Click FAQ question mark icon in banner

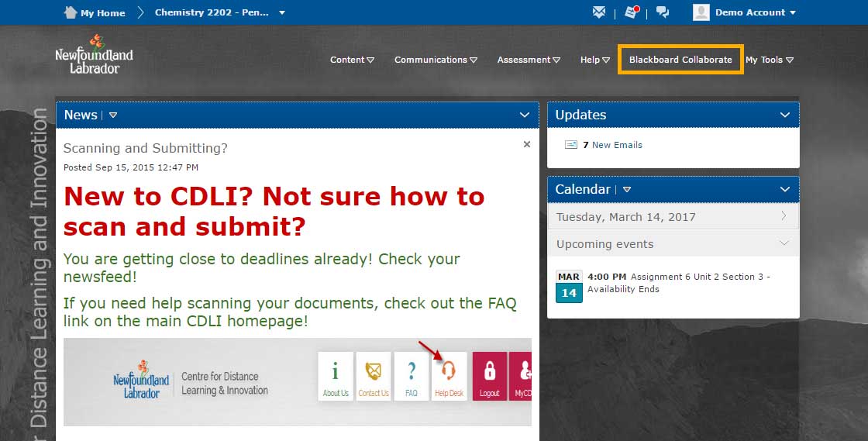412,376
